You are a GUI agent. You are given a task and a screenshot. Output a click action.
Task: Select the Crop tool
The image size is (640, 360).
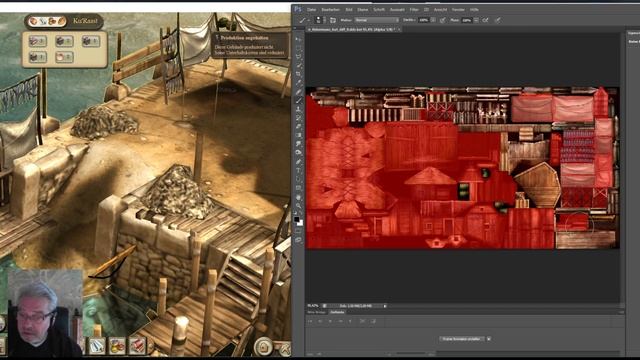[x=298, y=74]
